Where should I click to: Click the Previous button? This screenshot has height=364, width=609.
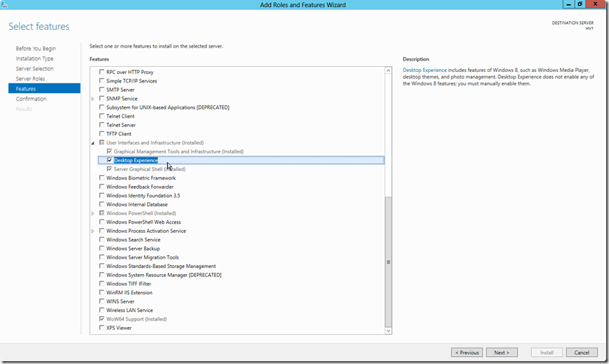click(467, 353)
